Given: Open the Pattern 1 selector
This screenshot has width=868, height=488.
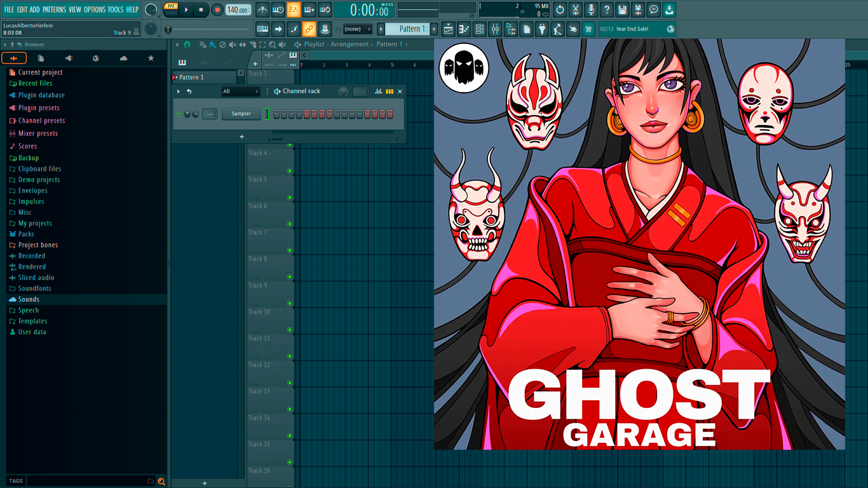Looking at the screenshot, I should 409,29.
